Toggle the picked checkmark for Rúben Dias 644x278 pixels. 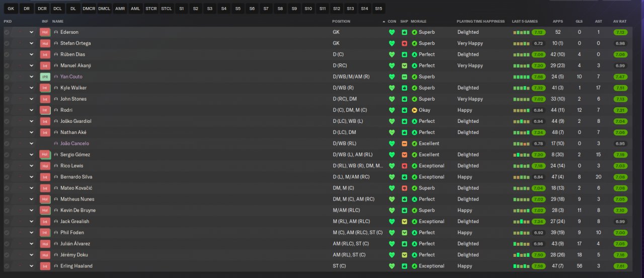click(x=7, y=54)
